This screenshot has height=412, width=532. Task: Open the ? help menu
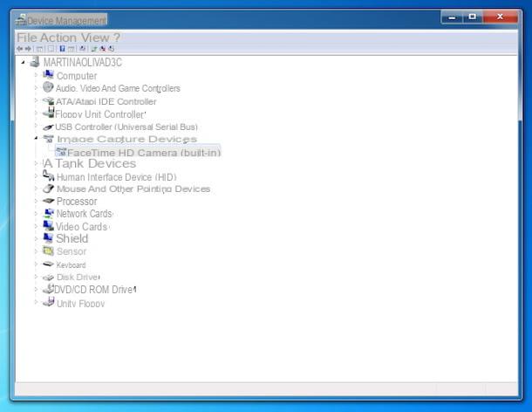(x=117, y=38)
